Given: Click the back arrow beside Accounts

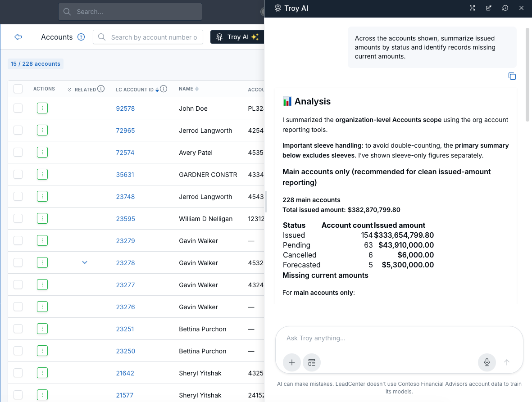Looking at the screenshot, I should tap(18, 37).
